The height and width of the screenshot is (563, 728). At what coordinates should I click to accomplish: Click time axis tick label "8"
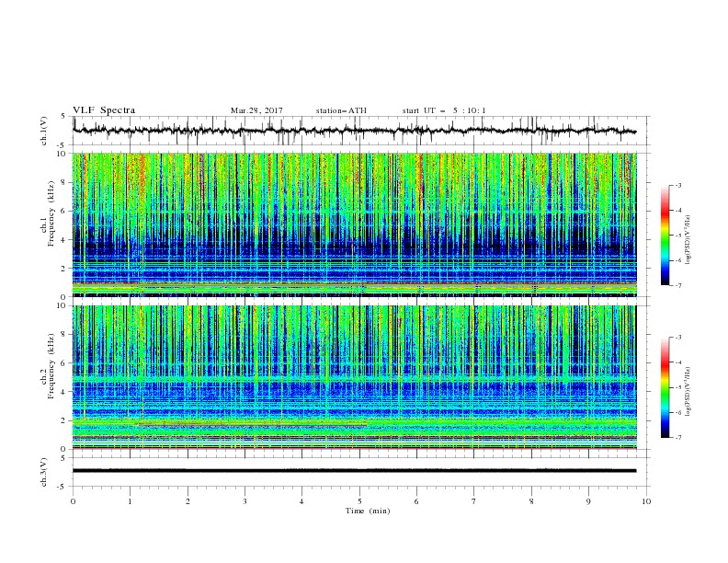click(531, 501)
